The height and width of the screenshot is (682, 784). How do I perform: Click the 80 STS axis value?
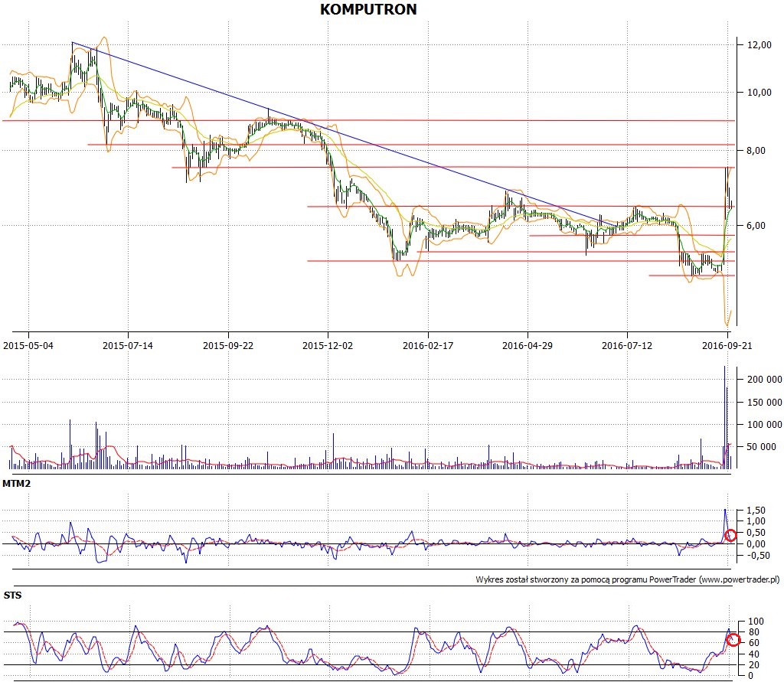point(753,632)
